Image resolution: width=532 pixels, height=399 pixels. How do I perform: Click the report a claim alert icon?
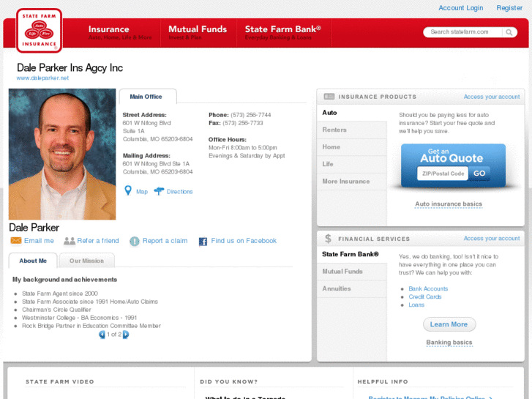[x=135, y=241]
